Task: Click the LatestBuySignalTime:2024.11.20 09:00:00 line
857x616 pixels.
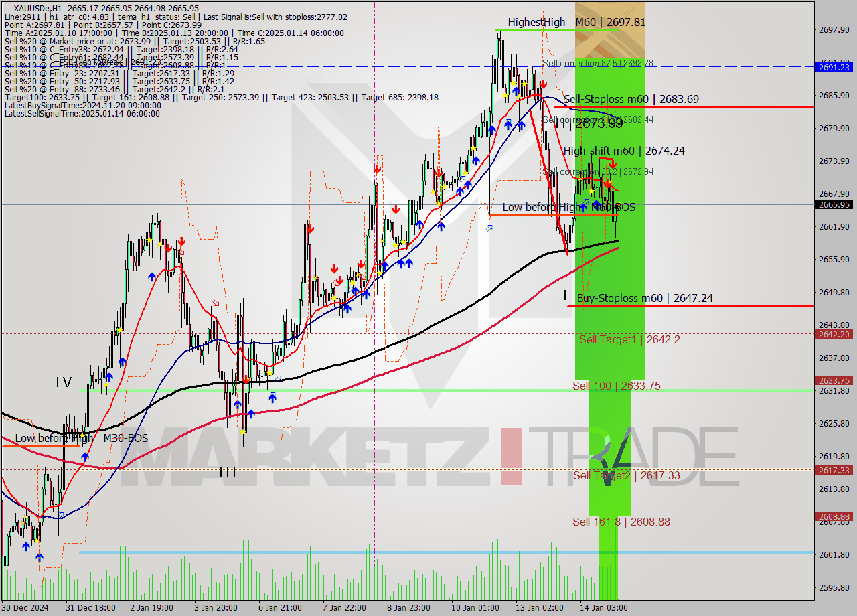Action: click(82, 106)
